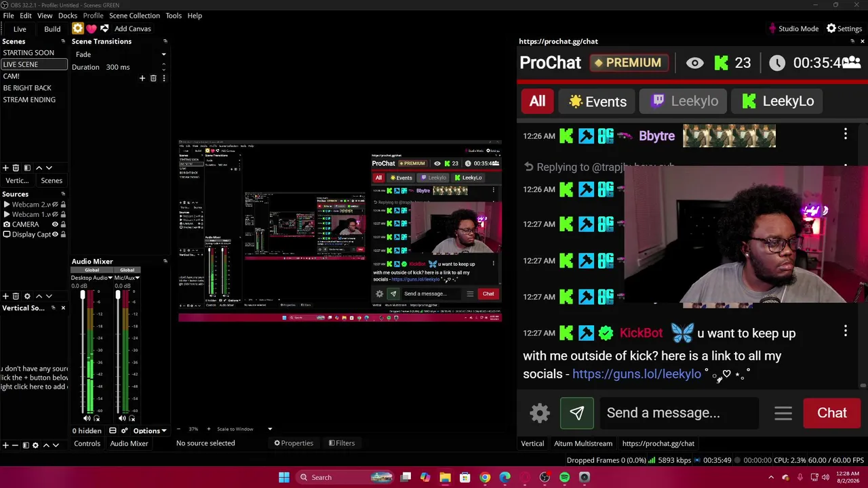Expand Mic/Aux channel dropdown

[x=138, y=278]
